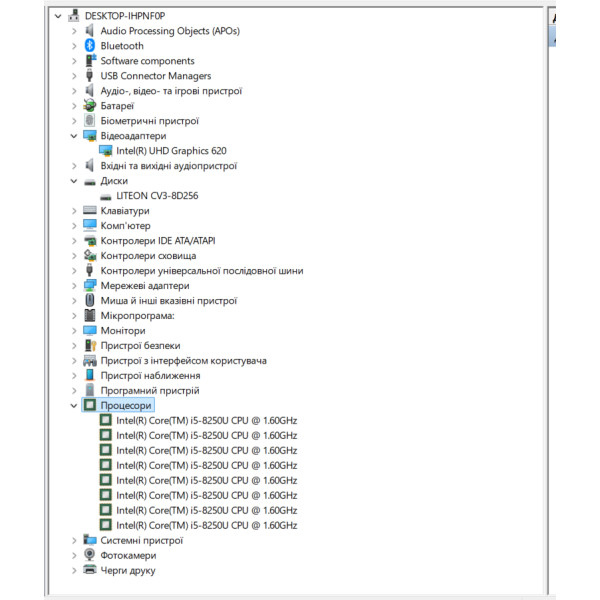Click the Біометричні пристрої fingerprint icon

pos(90,121)
